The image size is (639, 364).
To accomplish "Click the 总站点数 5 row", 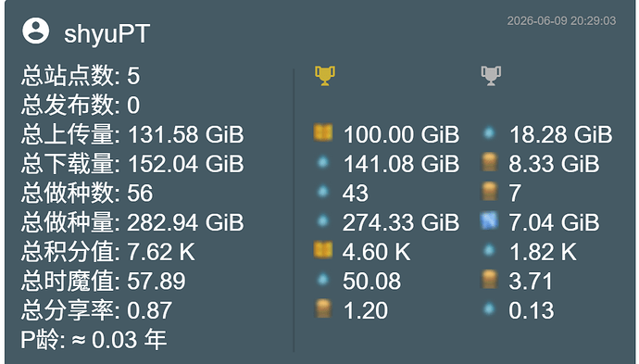I will [x=81, y=76].
